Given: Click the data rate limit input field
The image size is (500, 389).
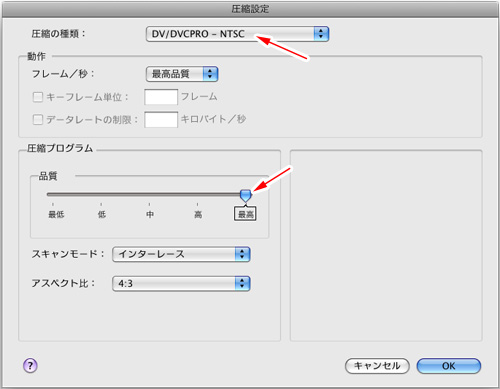Looking at the screenshot, I should (x=161, y=119).
